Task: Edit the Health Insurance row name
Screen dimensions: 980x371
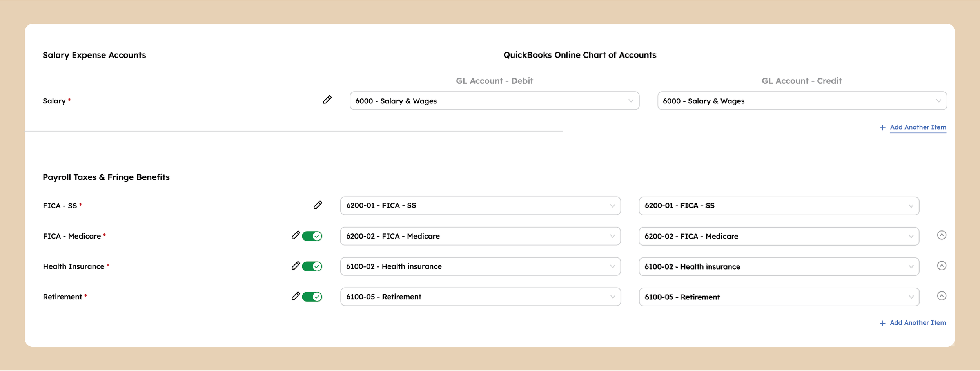Action: pos(296,266)
